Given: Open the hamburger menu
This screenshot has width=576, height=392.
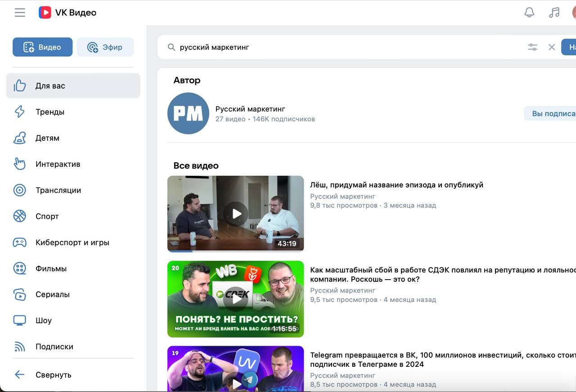Looking at the screenshot, I should pyautogui.click(x=20, y=13).
